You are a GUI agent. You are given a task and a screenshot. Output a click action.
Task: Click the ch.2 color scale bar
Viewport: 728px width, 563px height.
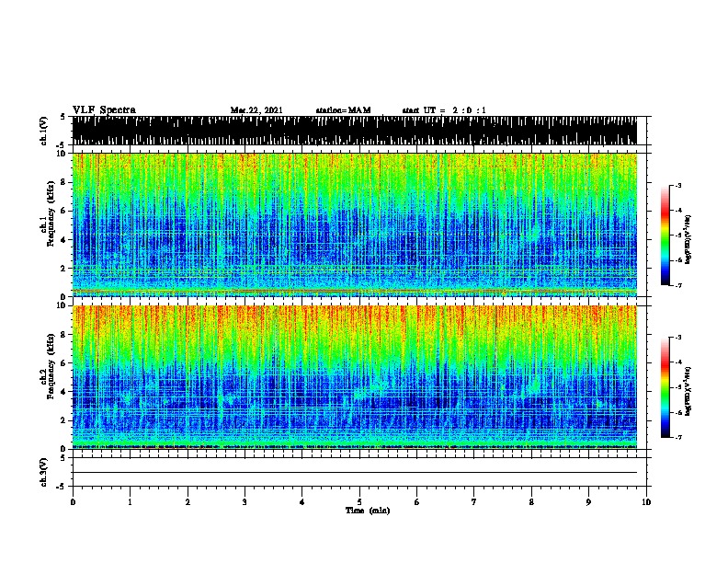tap(665, 387)
